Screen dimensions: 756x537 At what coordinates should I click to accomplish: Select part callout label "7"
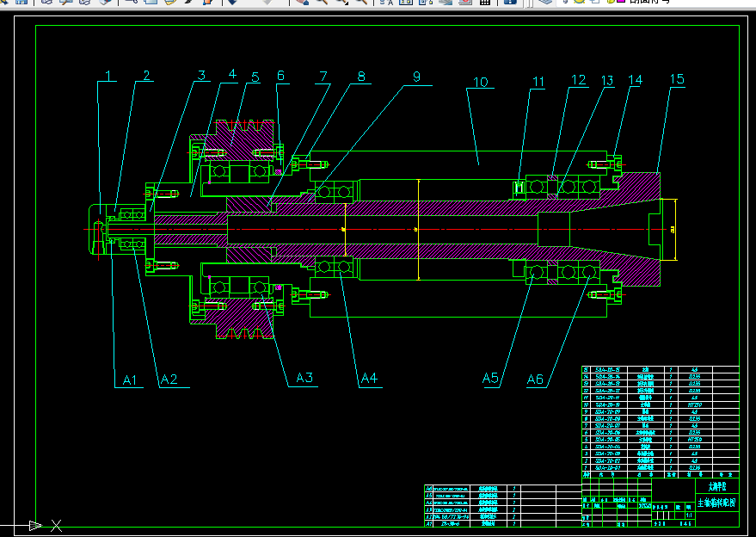[x=323, y=77]
